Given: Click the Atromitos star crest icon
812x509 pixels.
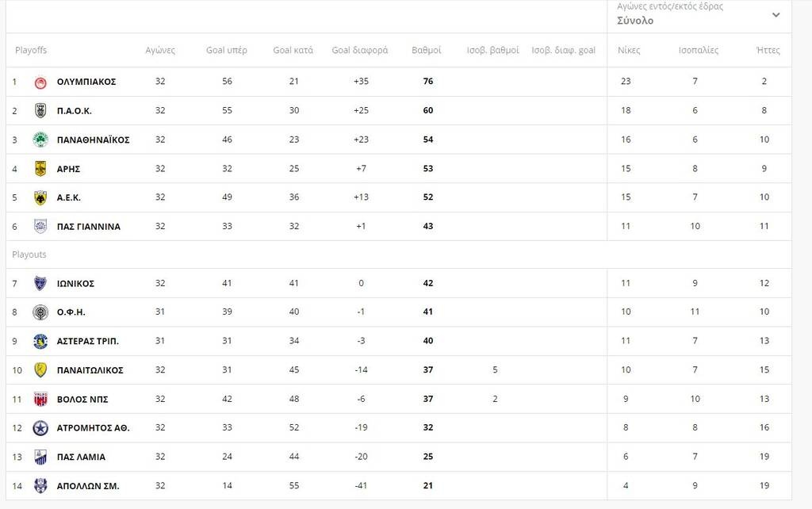Looking at the screenshot, I should click(x=40, y=428).
